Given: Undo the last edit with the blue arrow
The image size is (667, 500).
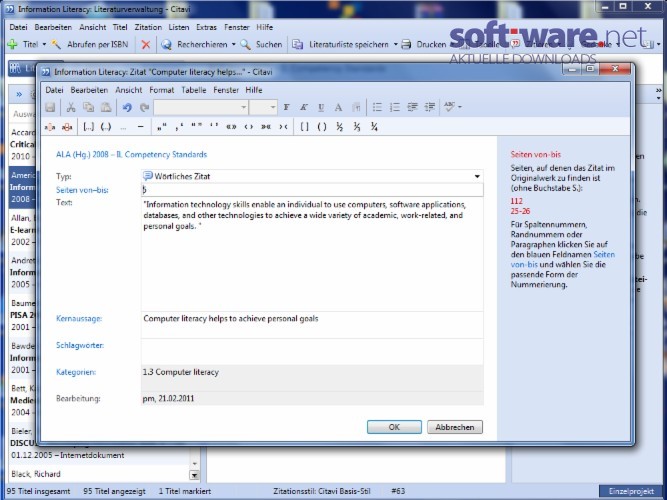Looking at the screenshot, I should pyautogui.click(x=127, y=107).
